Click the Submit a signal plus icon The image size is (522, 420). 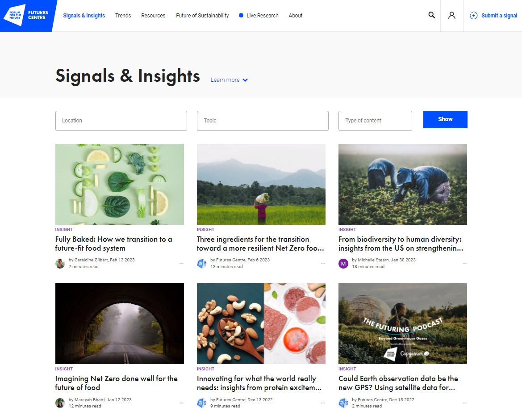click(x=473, y=15)
